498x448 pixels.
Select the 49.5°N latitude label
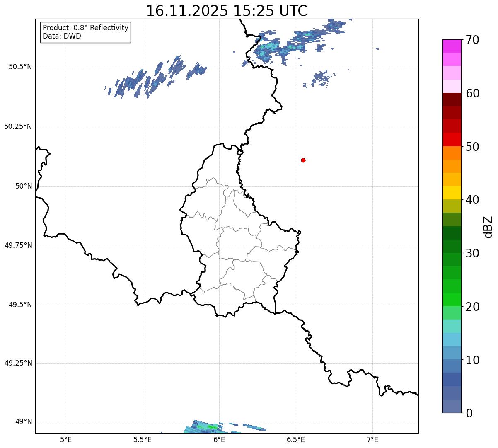pyautogui.click(x=20, y=305)
